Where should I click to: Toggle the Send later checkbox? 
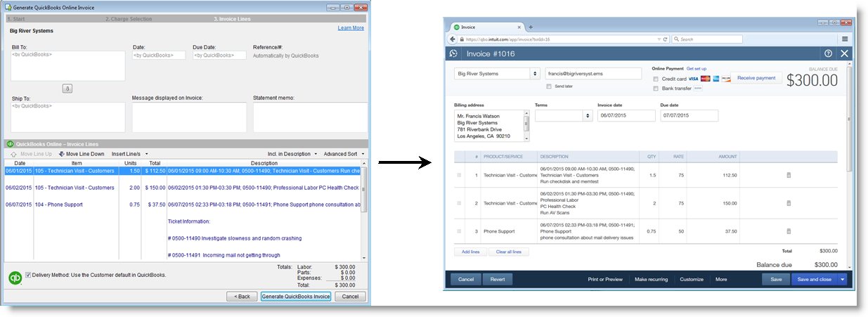point(549,86)
